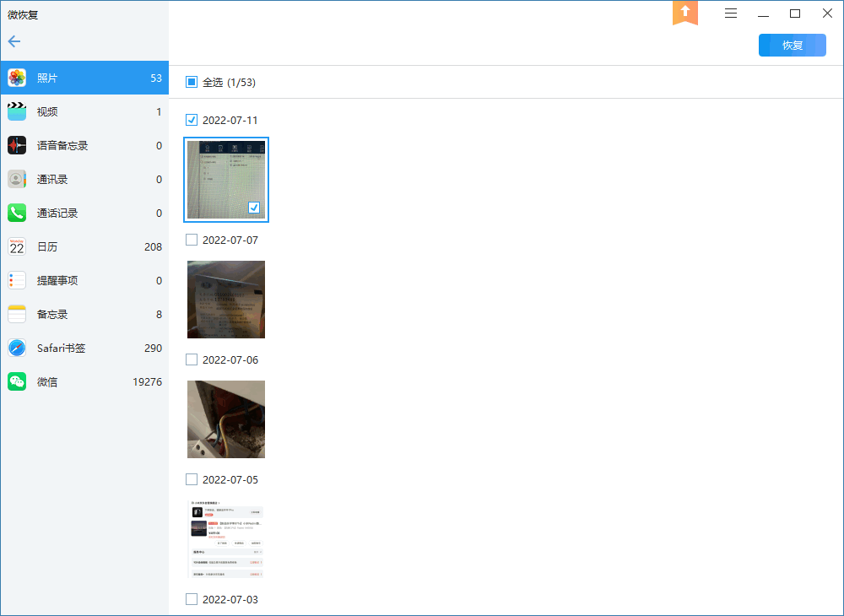Switch to the 备忘录 notes category
The width and height of the screenshot is (844, 616).
[52, 315]
